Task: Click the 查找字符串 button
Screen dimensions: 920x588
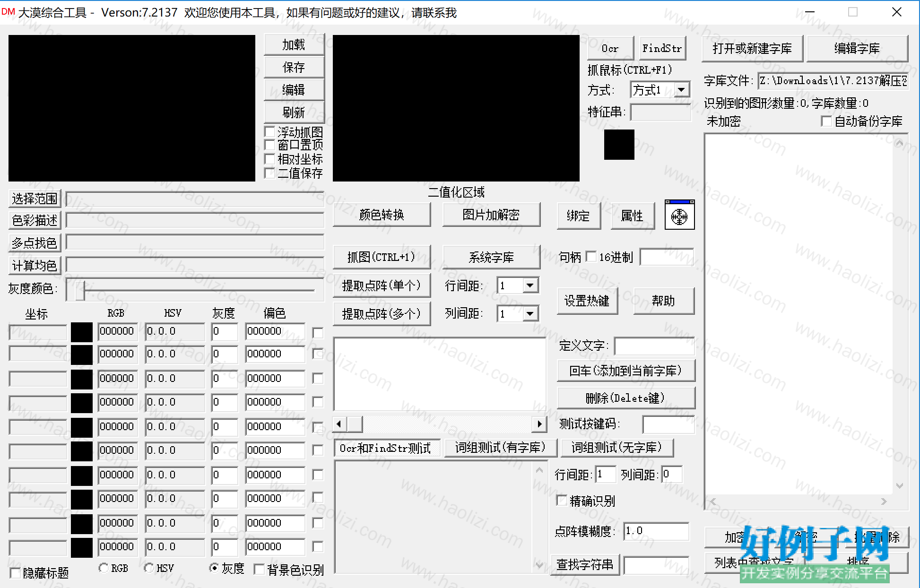Action: tap(585, 564)
